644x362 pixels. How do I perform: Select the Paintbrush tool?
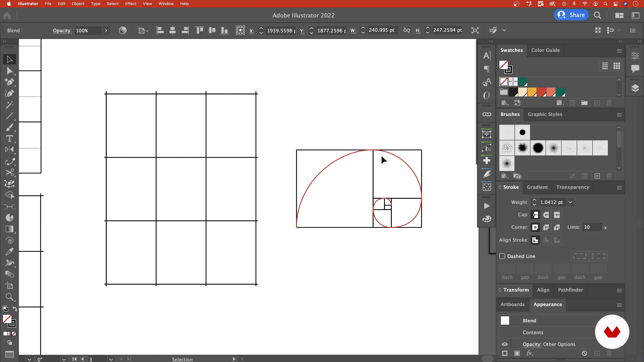[x=10, y=127]
